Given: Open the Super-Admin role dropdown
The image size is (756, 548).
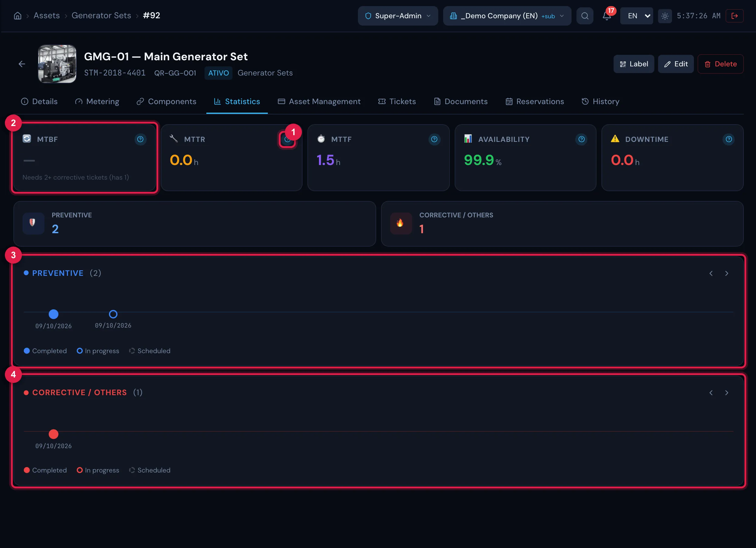Looking at the screenshot, I should (x=398, y=16).
